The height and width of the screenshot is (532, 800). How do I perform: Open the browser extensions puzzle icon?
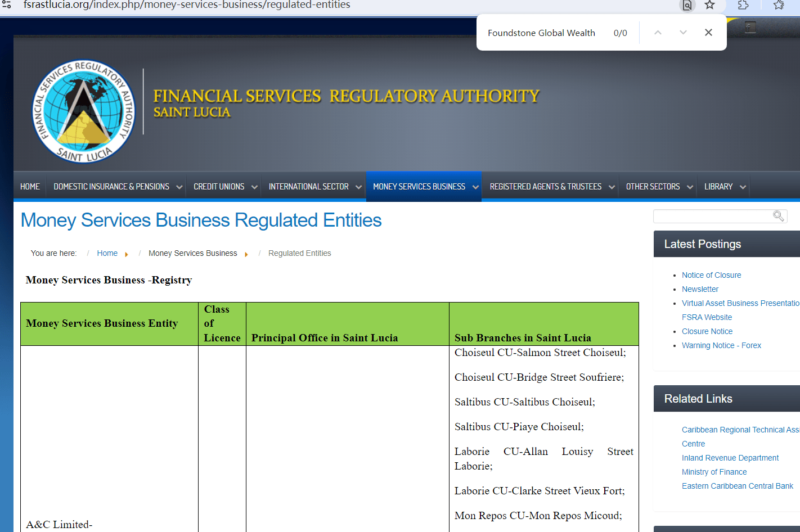(x=743, y=5)
